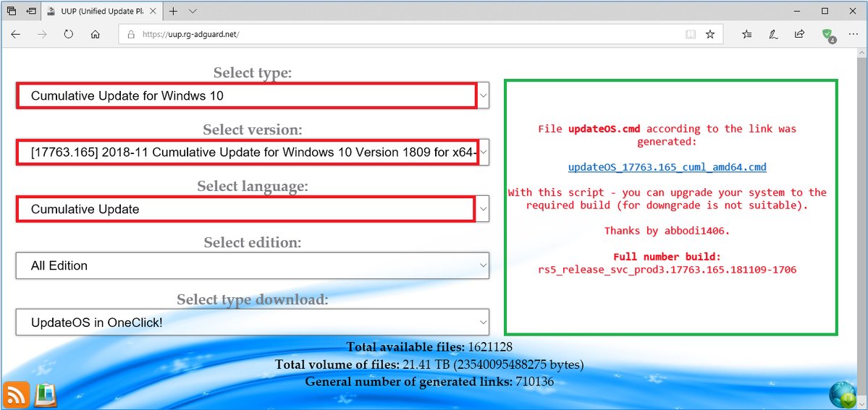Minimize the browser window

[798, 11]
